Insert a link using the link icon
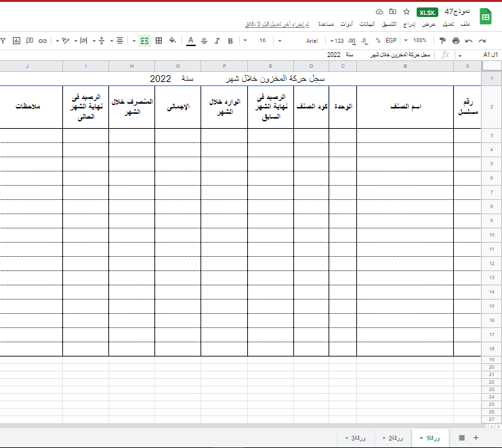 [42, 41]
